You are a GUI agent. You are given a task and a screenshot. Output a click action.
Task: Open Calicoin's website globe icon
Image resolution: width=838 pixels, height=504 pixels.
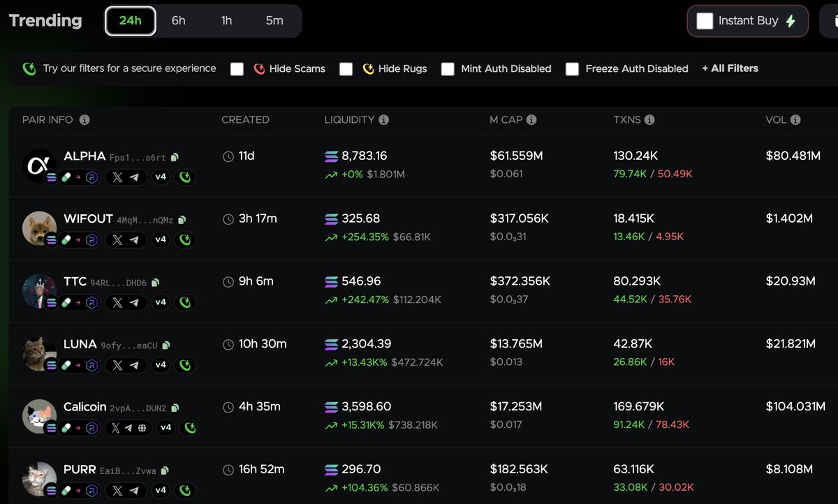(142, 428)
